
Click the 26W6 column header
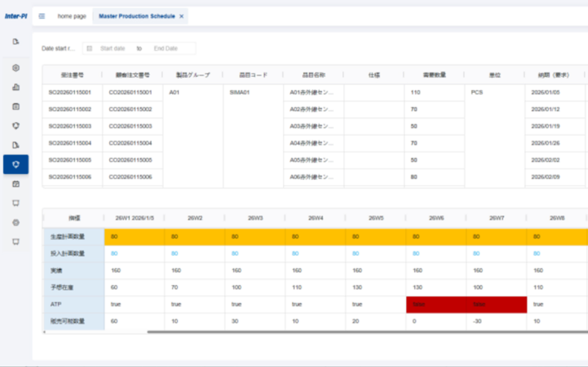pyautogui.click(x=437, y=218)
